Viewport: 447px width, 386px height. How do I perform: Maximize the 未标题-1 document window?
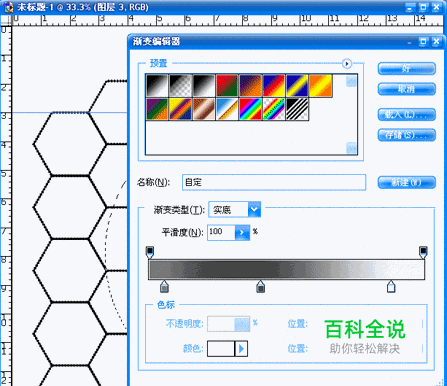point(423,7)
